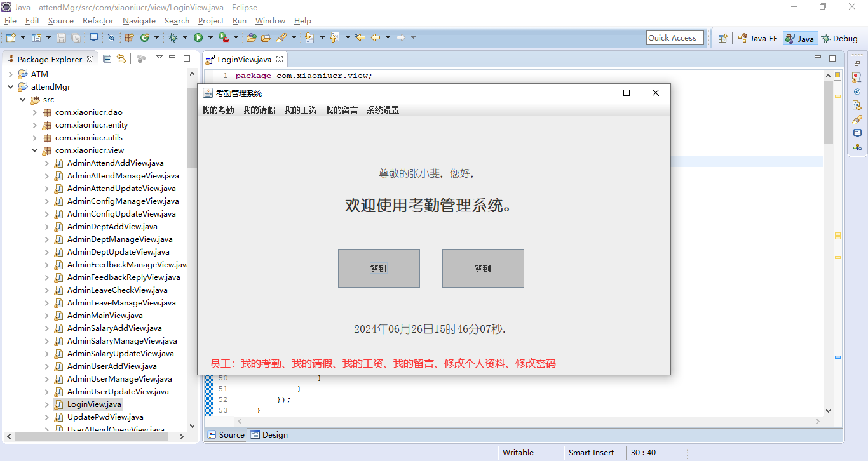Toggle Skip All Breakpoints icon
The image size is (868, 461).
point(111,38)
